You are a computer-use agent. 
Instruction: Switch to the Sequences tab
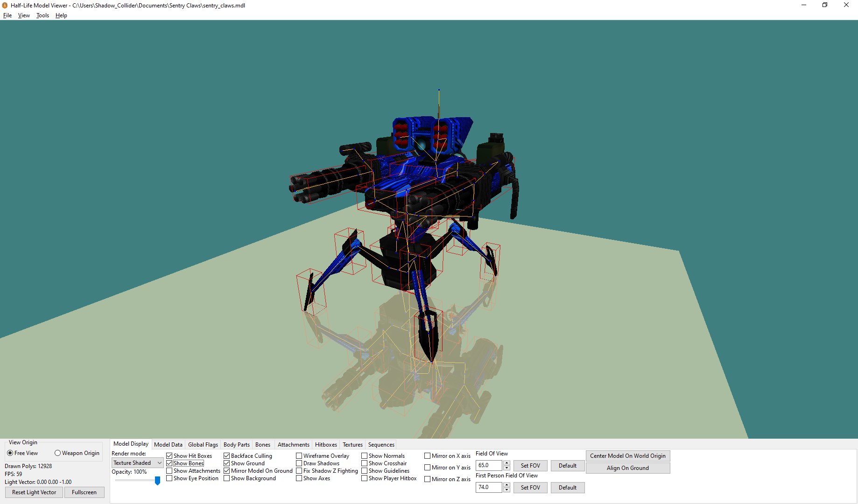pyautogui.click(x=381, y=445)
